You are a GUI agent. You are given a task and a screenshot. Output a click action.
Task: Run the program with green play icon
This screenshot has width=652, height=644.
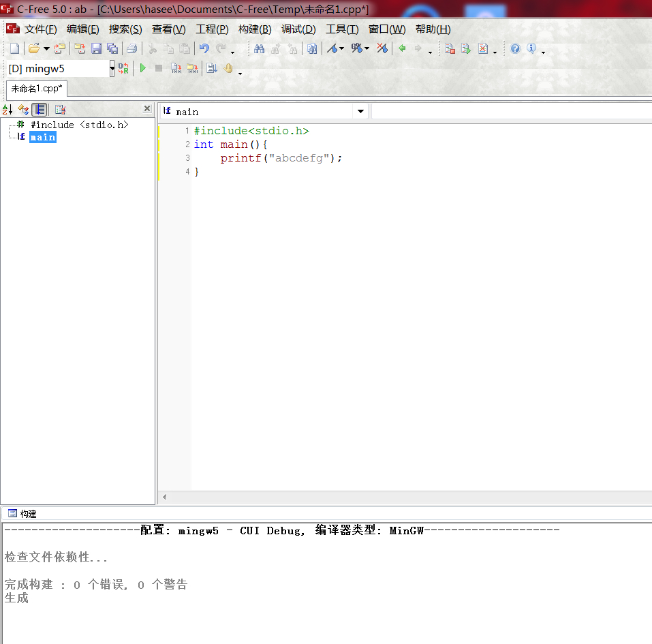click(x=142, y=68)
